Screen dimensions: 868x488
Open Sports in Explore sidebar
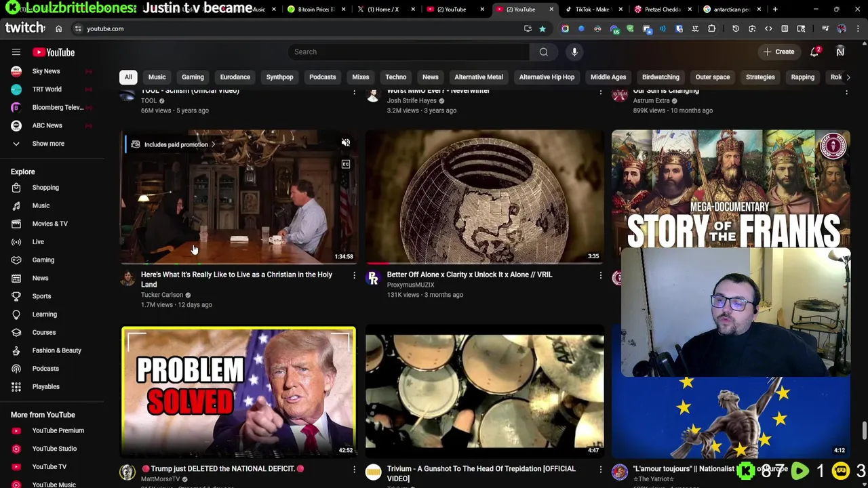tap(41, 296)
